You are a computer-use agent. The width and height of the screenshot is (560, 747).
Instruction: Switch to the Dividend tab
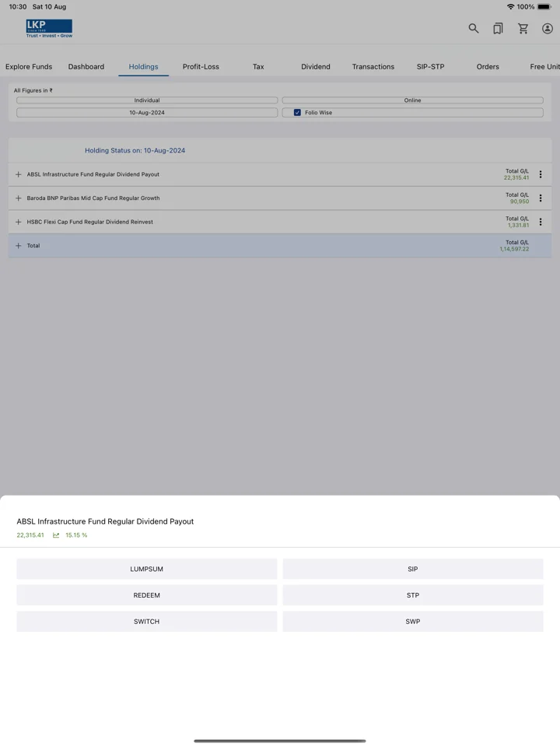tap(315, 67)
